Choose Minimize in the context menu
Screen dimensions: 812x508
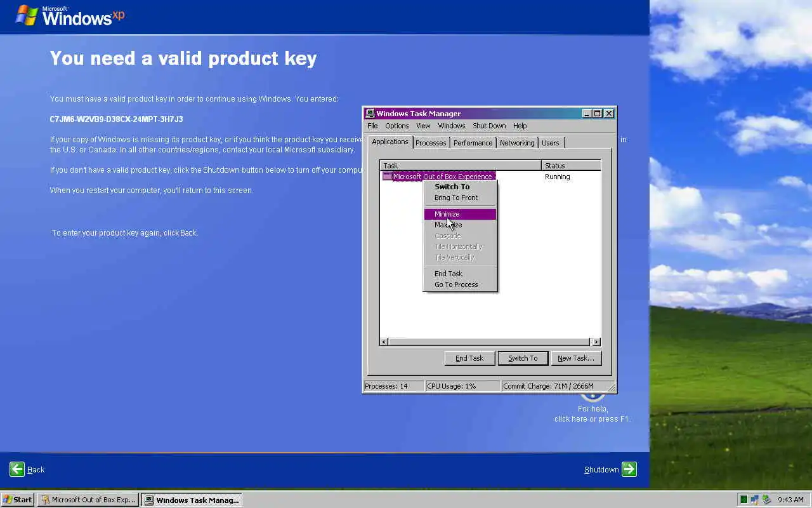(x=460, y=214)
